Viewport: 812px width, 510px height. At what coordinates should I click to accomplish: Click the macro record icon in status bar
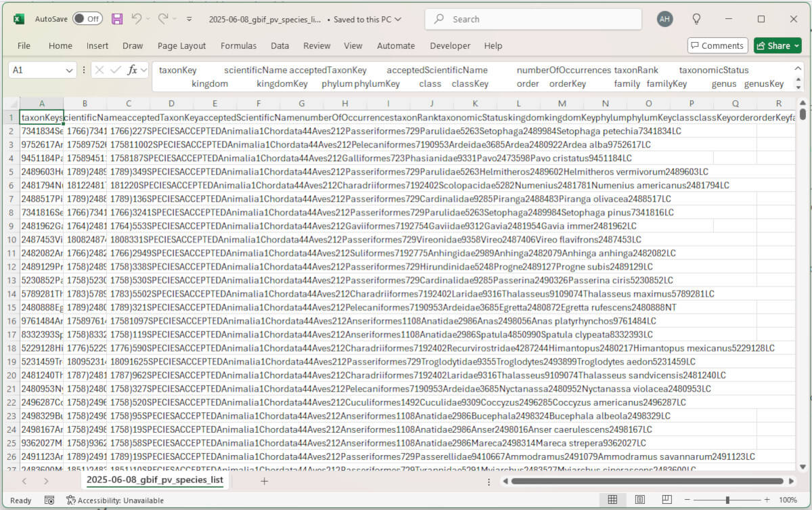tap(49, 500)
